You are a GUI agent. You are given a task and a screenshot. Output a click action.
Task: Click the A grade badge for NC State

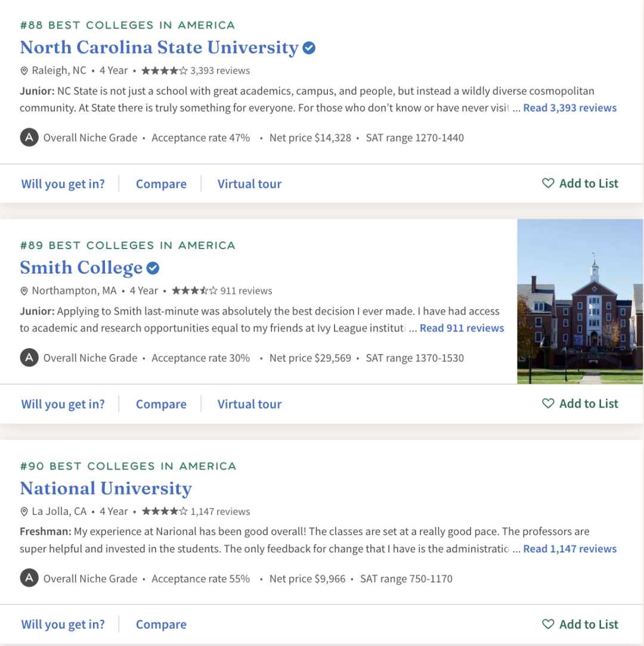[29, 138]
